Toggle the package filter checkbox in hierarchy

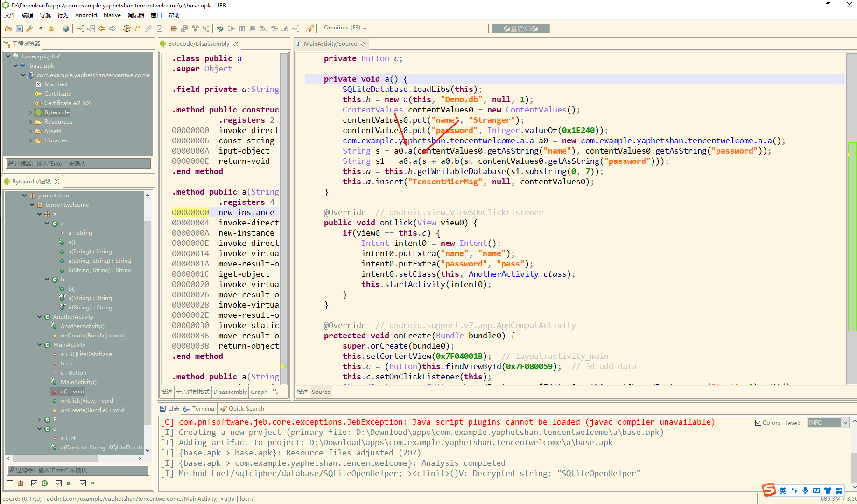[10, 483]
